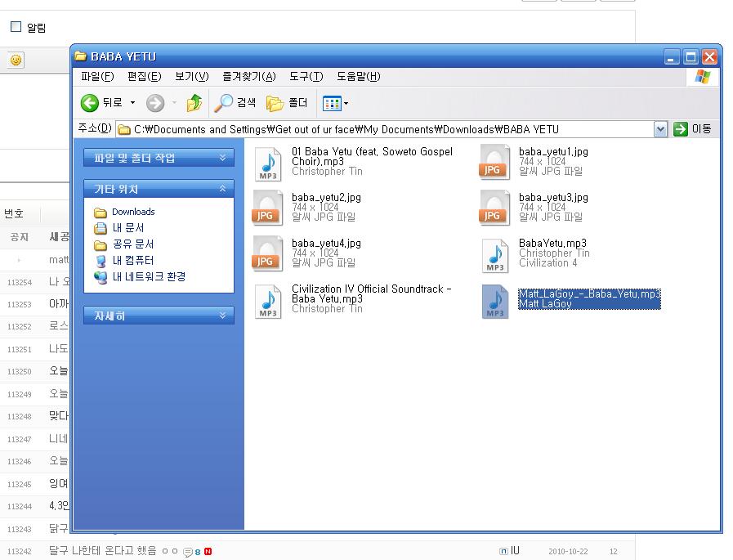Viewport: 733px width, 560px height.
Task: Click the smiley emoticon icon in background page
Action: coord(16,60)
